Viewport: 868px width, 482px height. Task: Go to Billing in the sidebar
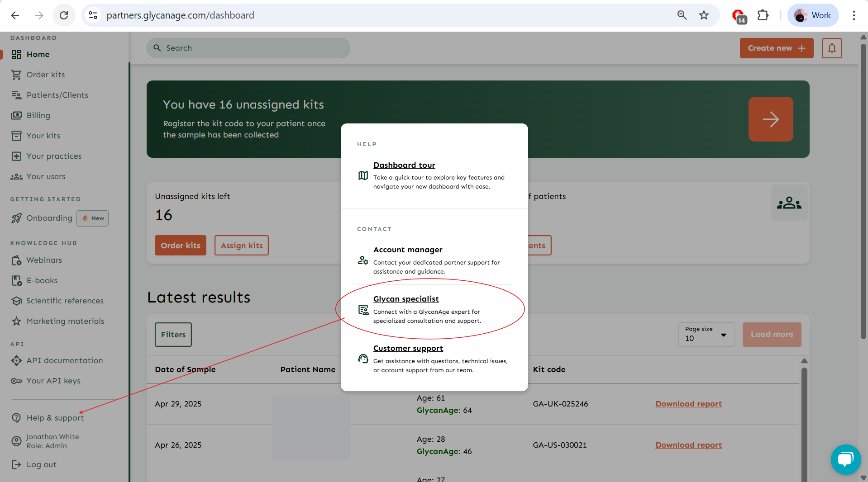38,115
